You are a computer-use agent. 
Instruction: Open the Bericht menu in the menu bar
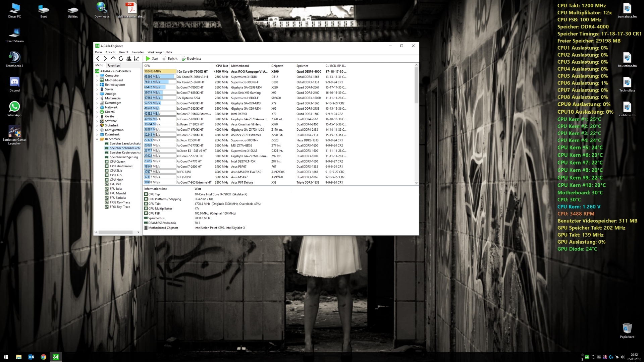tap(123, 52)
